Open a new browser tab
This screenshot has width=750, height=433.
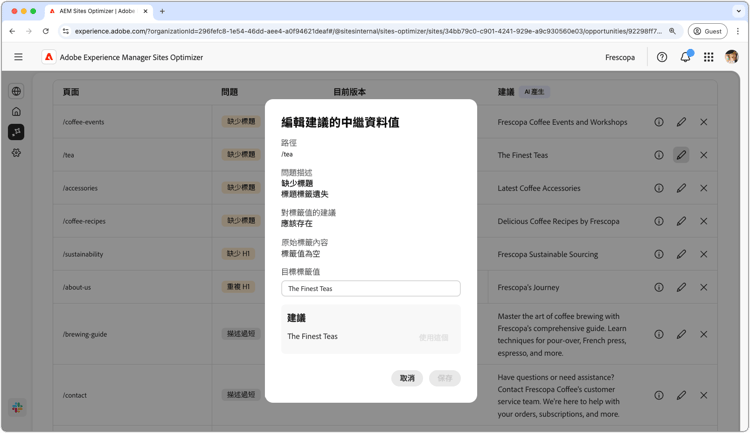click(x=162, y=11)
